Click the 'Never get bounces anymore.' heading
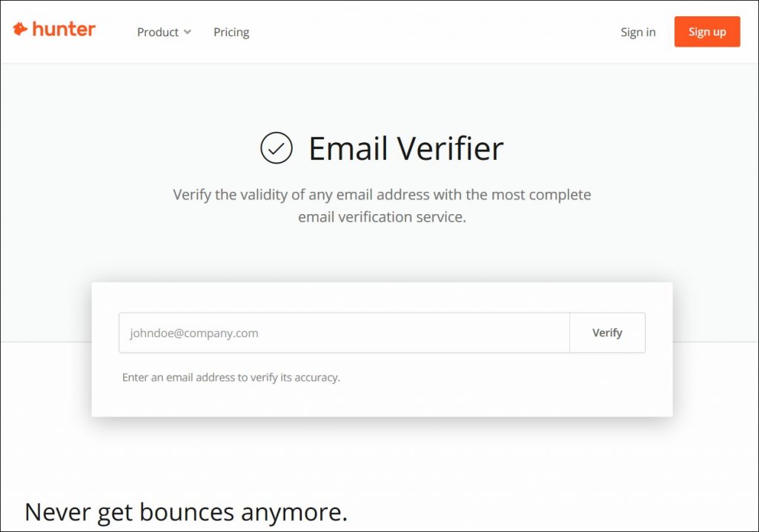The image size is (759, 532). click(186, 511)
